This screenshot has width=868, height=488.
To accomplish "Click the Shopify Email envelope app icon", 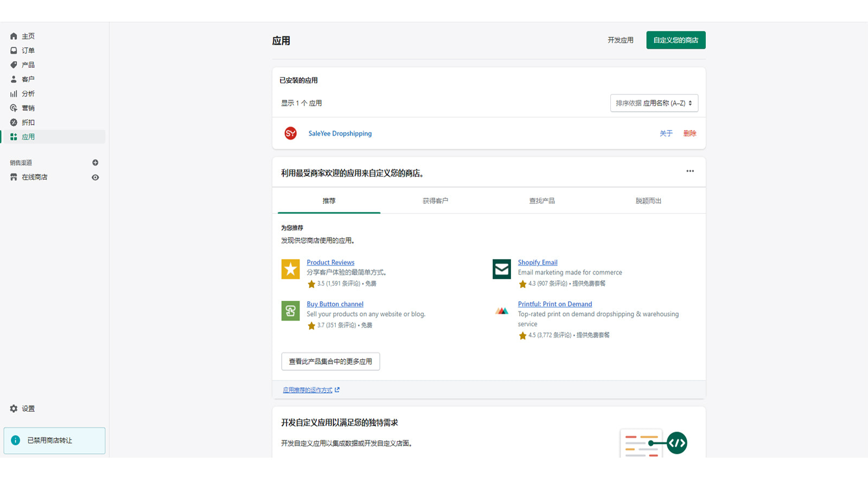I will pos(502,269).
